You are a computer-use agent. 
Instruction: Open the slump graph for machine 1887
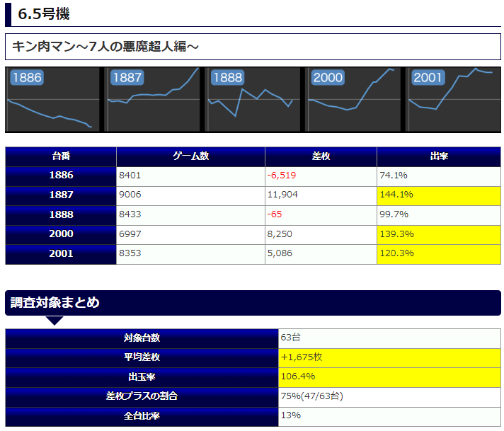pyautogui.click(x=154, y=100)
